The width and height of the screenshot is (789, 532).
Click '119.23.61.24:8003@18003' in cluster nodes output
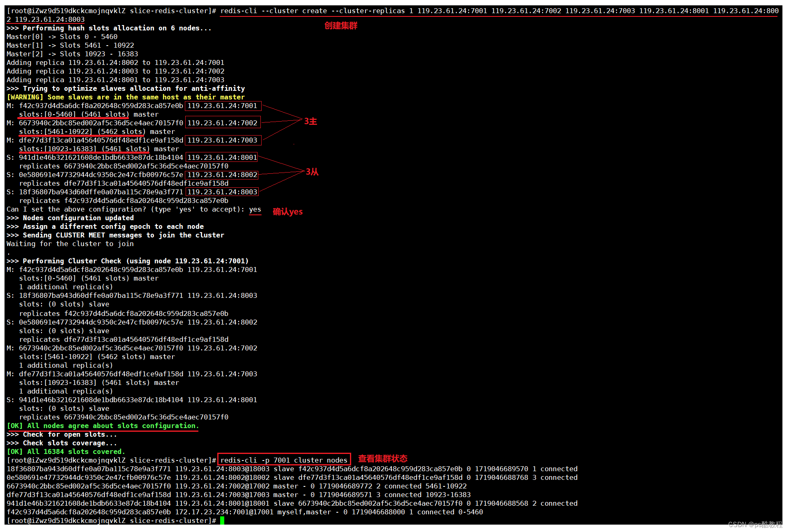pos(222,469)
